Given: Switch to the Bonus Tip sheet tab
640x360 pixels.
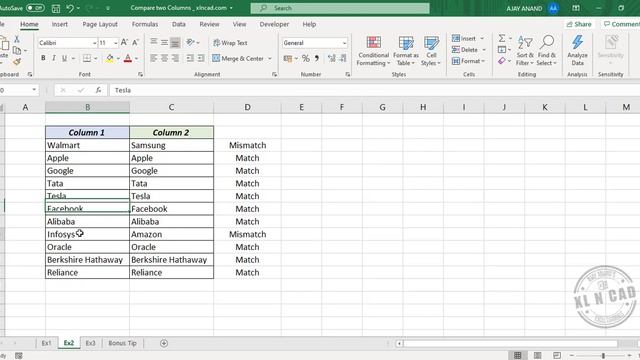Looking at the screenshot, I should [122, 343].
